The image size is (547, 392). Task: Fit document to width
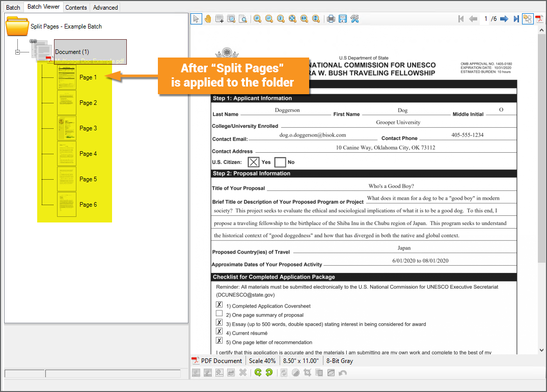click(x=304, y=19)
